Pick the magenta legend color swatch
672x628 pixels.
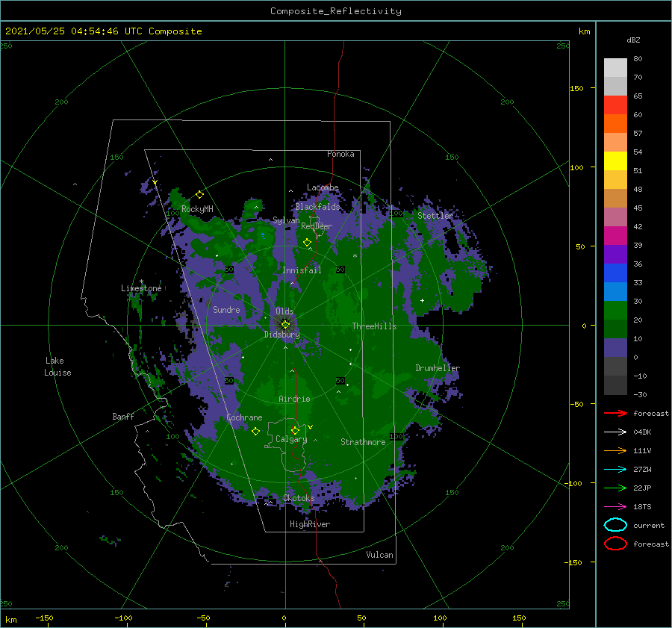(x=615, y=235)
